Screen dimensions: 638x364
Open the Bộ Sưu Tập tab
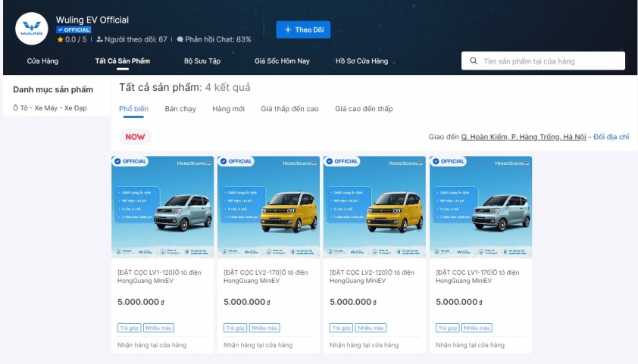(x=202, y=61)
